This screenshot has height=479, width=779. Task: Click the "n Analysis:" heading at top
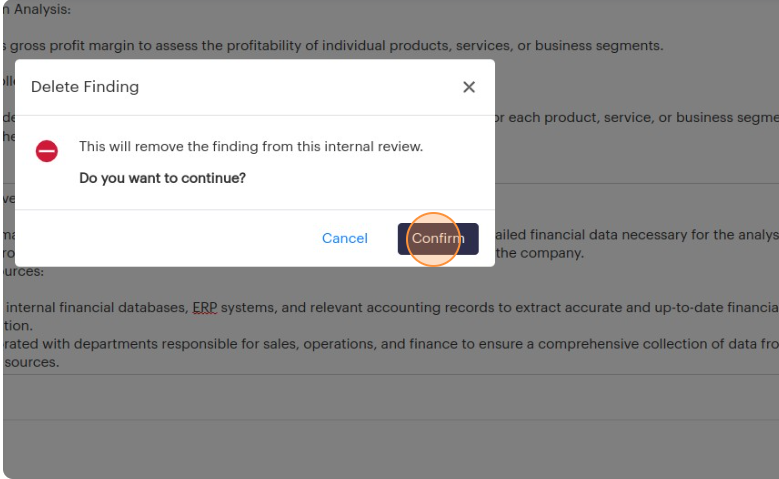(x=36, y=10)
